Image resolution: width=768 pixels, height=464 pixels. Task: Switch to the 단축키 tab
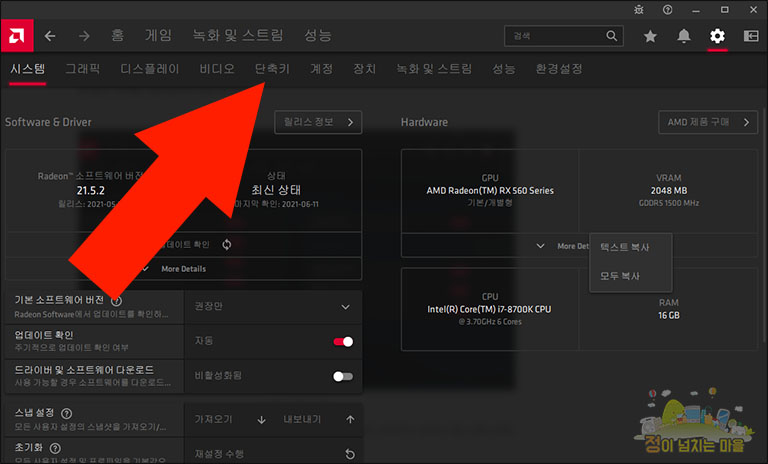[272, 69]
